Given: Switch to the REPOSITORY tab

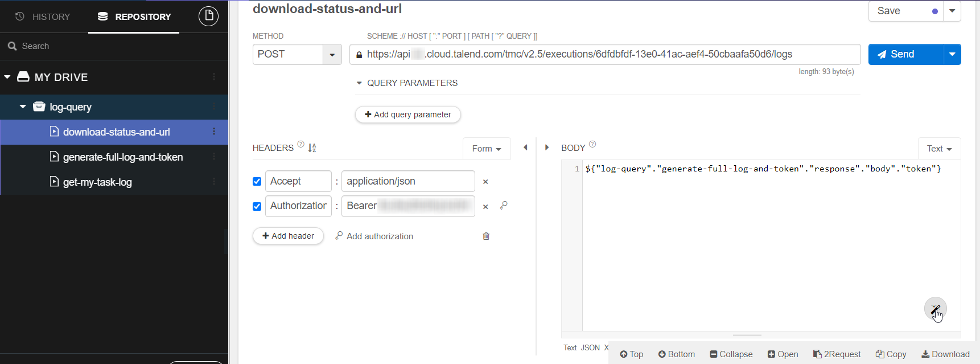Looking at the screenshot, I should pyautogui.click(x=134, y=17).
